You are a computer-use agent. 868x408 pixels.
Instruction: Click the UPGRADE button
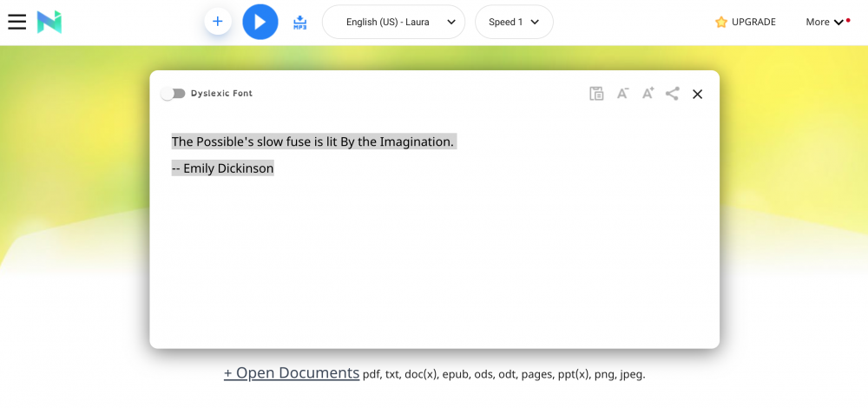coord(745,23)
